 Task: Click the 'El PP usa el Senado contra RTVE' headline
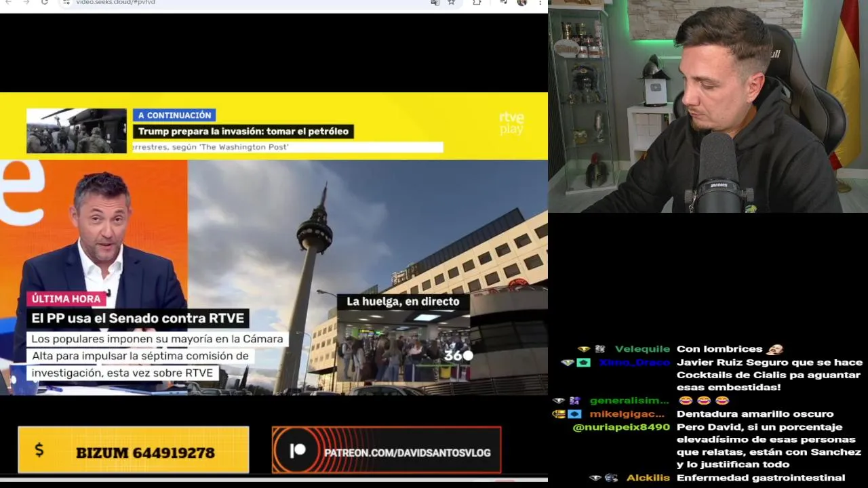(x=138, y=318)
